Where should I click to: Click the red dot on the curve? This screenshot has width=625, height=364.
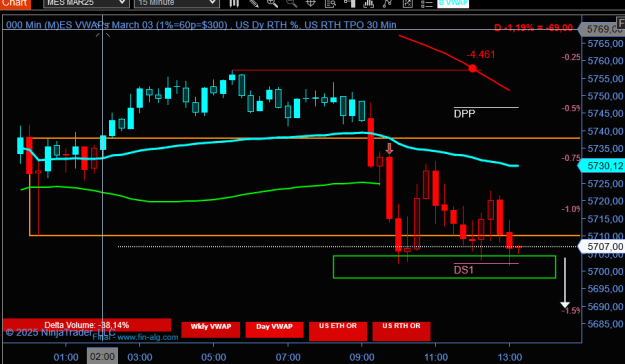472,69
